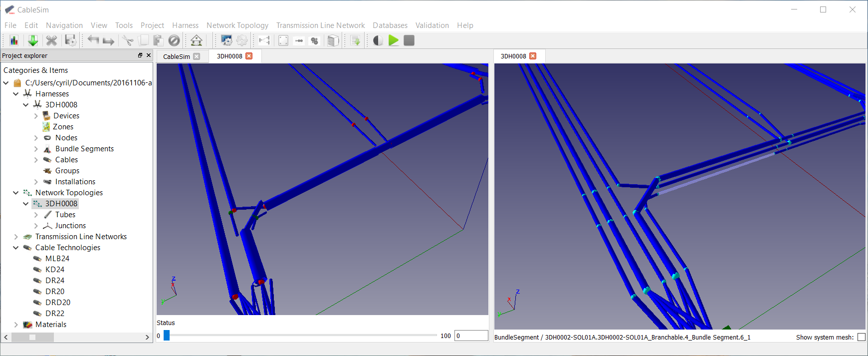Open the Transmission Line Network menu
The image size is (868, 356).
pyautogui.click(x=321, y=25)
